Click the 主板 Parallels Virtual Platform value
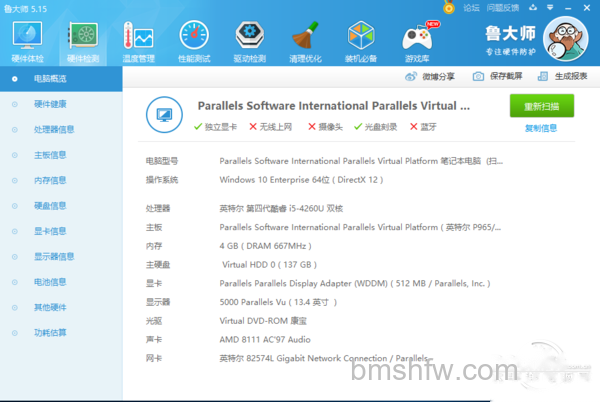 tap(360, 227)
